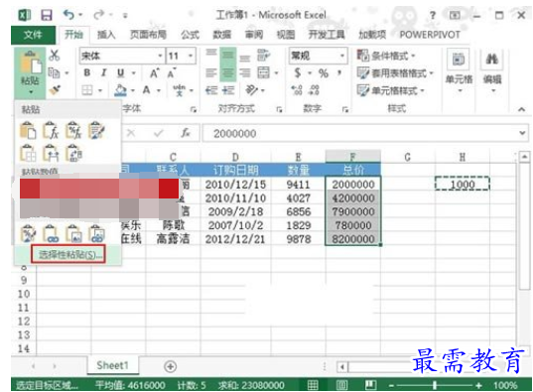Open the font size 11 dropdown
This screenshot has height=392, width=533.
(x=191, y=56)
